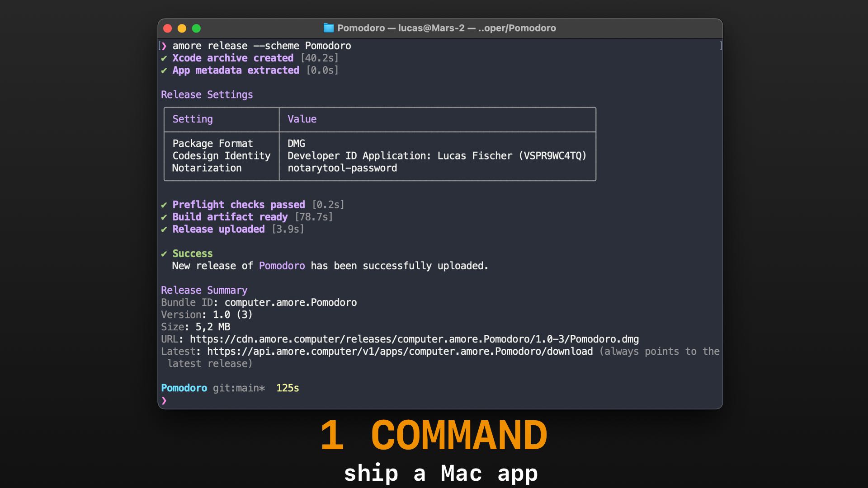Click the yellow minimize window button
Image resolution: width=868 pixels, height=488 pixels.
tap(182, 28)
